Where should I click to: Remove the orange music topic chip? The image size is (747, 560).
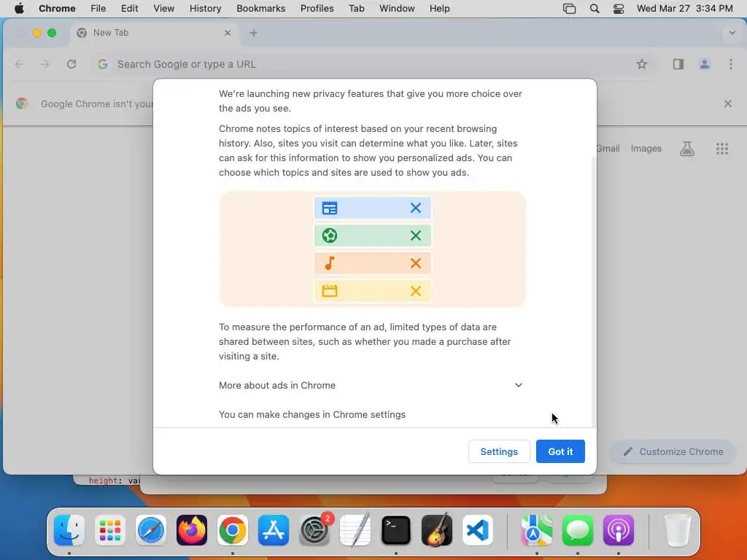pyautogui.click(x=415, y=262)
